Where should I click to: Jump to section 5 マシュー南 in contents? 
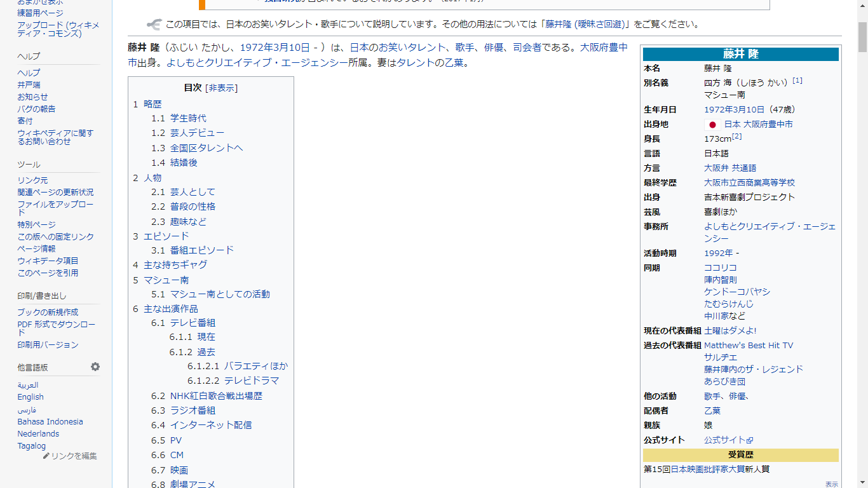[161, 280]
